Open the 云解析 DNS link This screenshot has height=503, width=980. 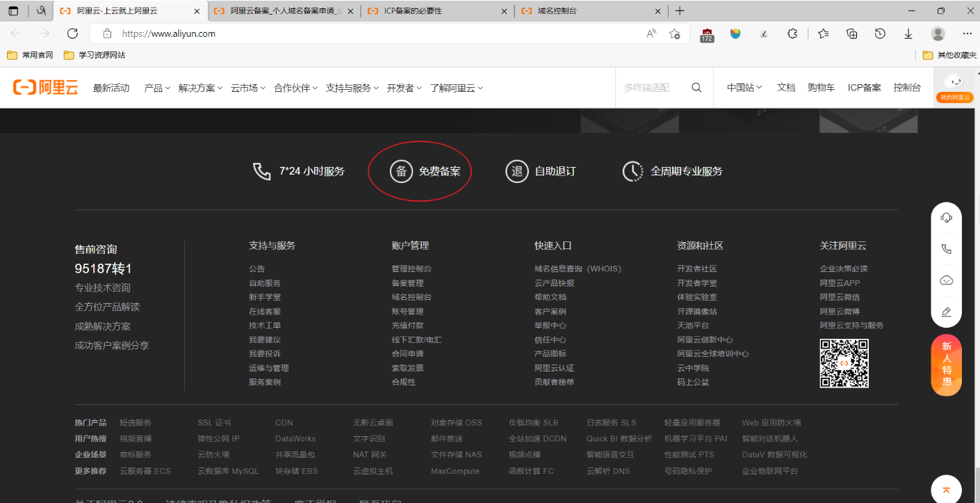(608, 471)
